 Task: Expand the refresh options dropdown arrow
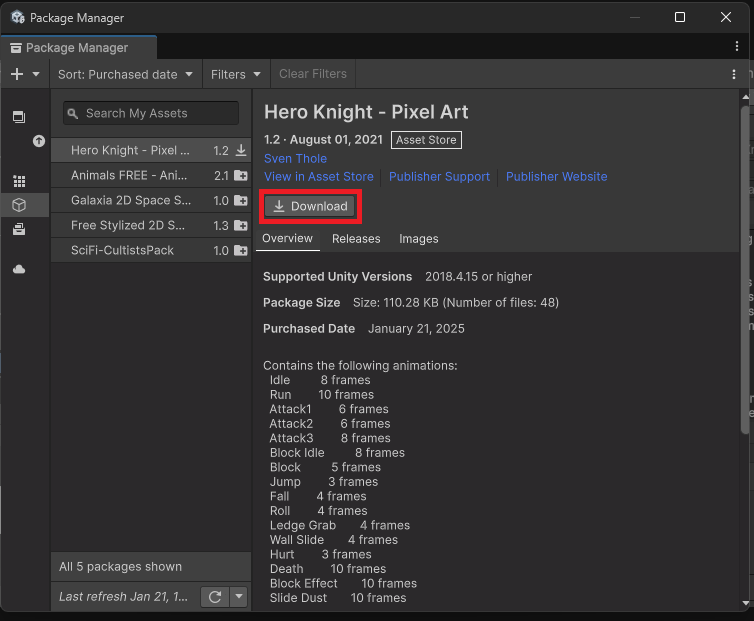[239, 597]
